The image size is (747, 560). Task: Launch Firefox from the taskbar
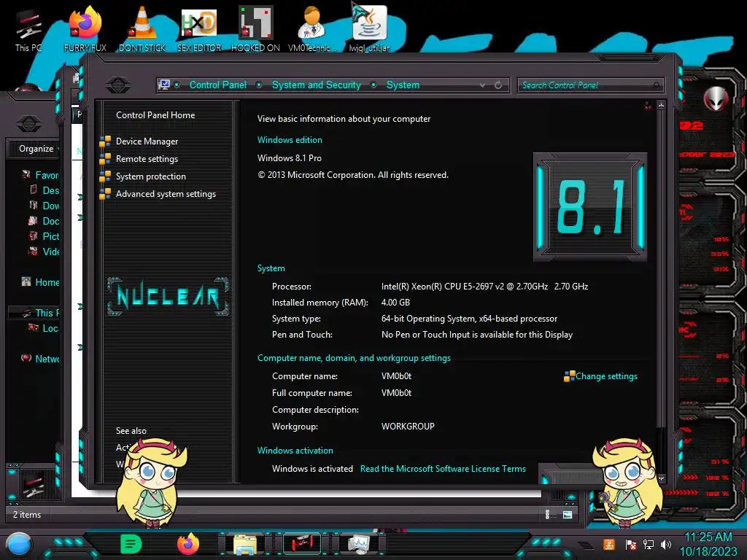[x=187, y=544]
